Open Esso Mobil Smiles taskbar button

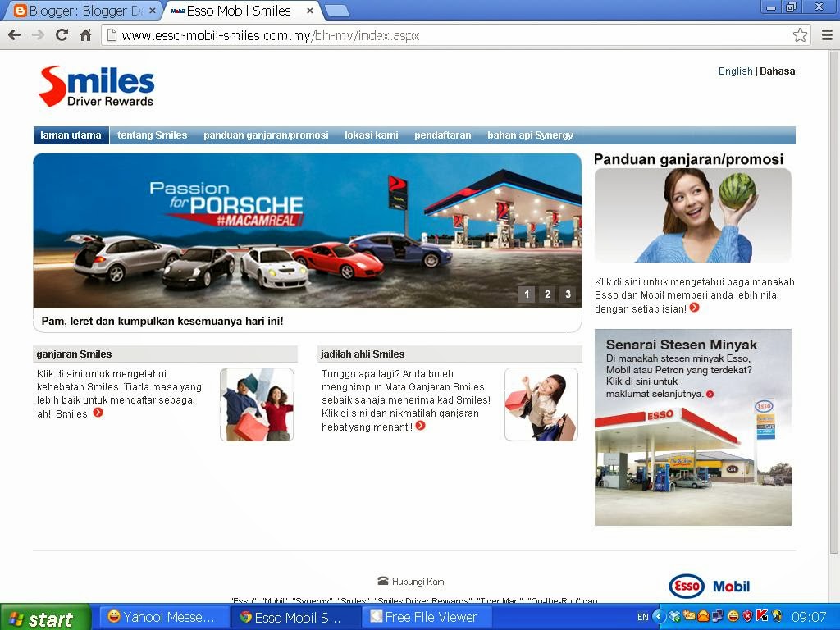(x=294, y=617)
